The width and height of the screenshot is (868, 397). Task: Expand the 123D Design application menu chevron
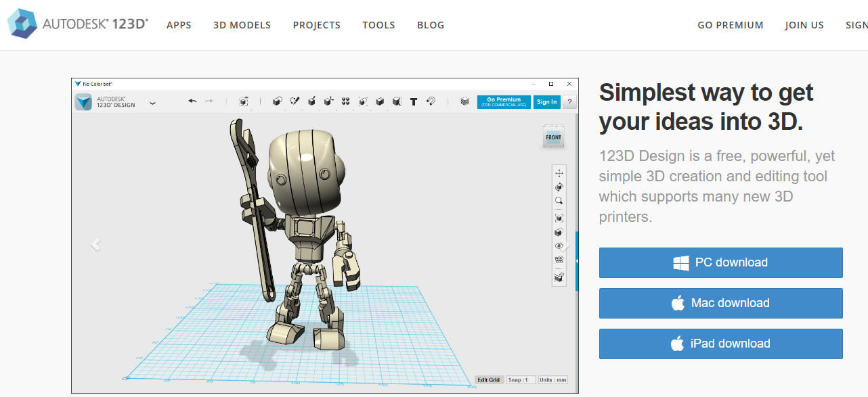152,103
